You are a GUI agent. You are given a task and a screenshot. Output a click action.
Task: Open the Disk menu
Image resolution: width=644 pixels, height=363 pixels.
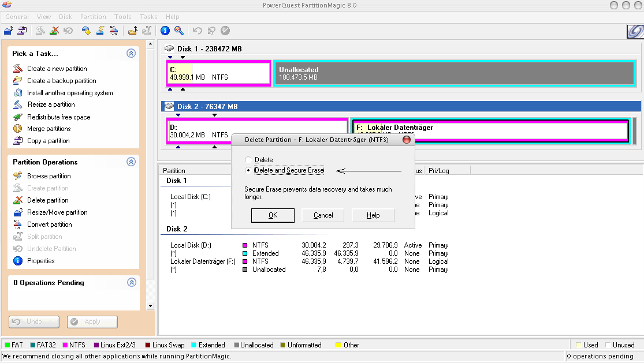point(65,17)
